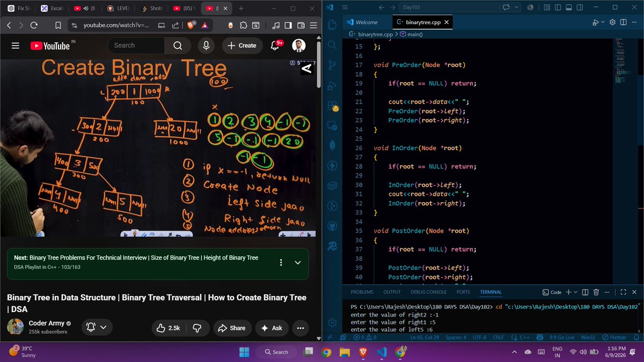Open the Run Code dropdown arrow
Screen dimensions: 644x362
603,23
